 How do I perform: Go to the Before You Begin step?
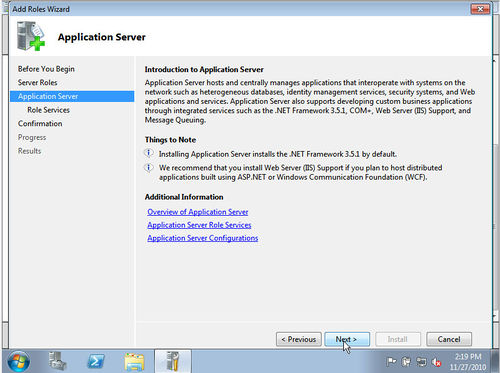click(x=46, y=69)
